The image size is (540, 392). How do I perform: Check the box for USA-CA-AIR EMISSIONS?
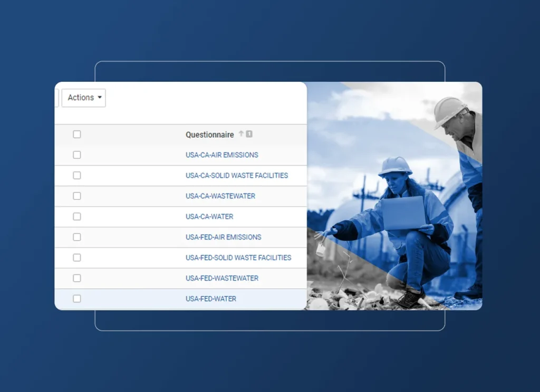tap(77, 155)
